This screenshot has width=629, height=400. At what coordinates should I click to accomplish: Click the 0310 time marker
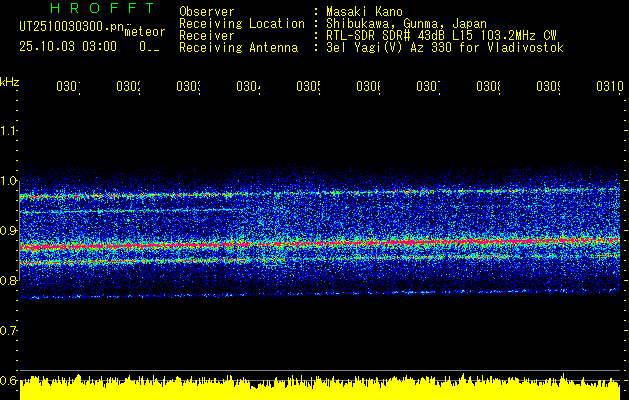610,86
